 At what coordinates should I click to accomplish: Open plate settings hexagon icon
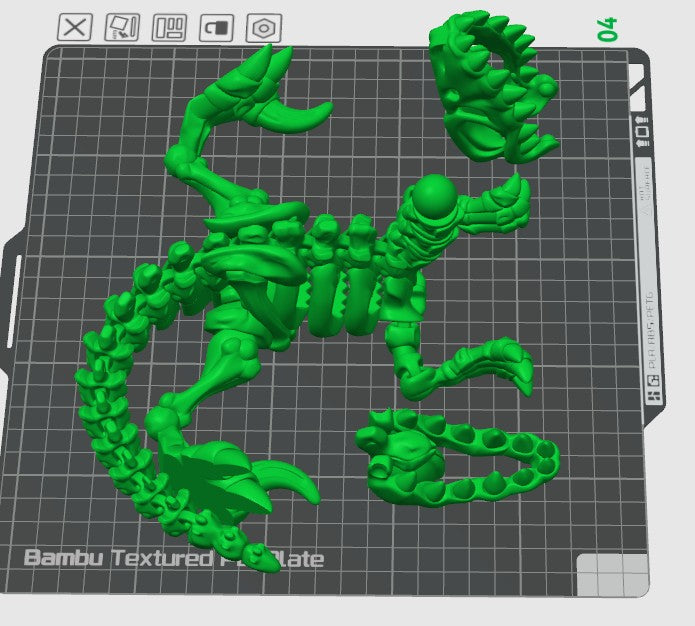[263, 27]
